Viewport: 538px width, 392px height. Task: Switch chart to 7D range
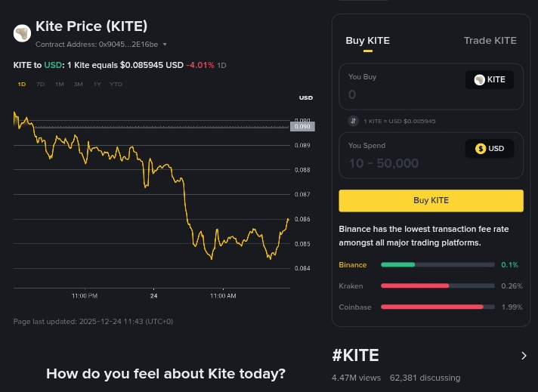coord(41,84)
